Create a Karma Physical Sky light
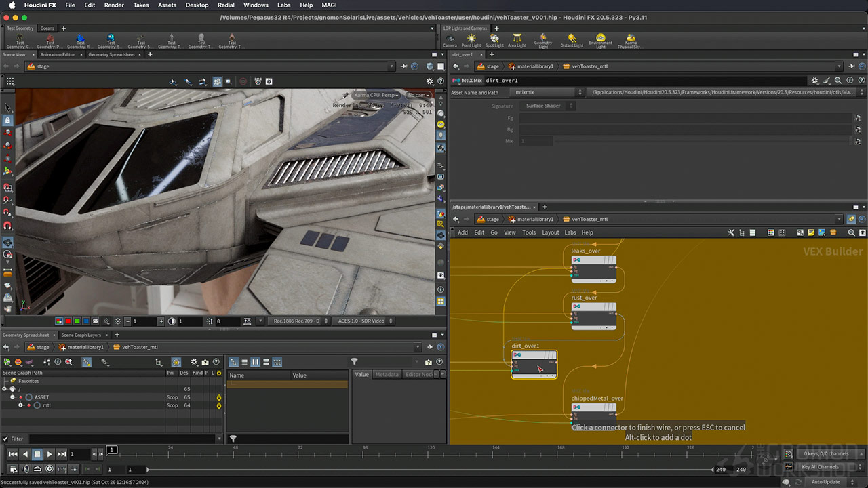The width and height of the screenshot is (868, 488). pos(627,40)
